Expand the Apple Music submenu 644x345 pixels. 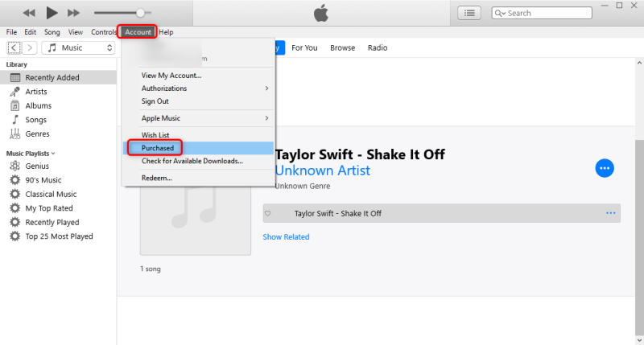[198, 118]
